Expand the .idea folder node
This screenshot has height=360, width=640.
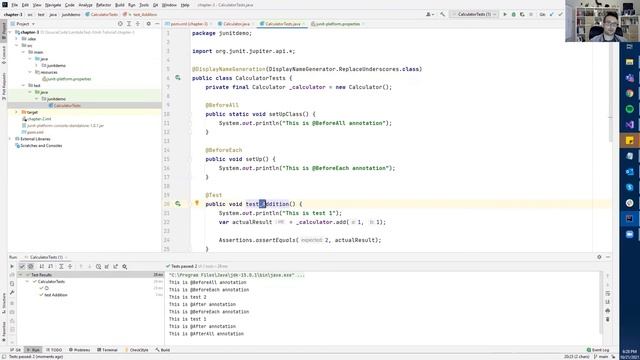(x=17, y=39)
